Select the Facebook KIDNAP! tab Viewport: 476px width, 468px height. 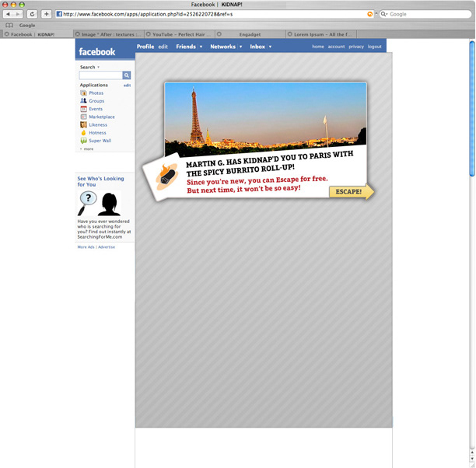click(x=37, y=34)
